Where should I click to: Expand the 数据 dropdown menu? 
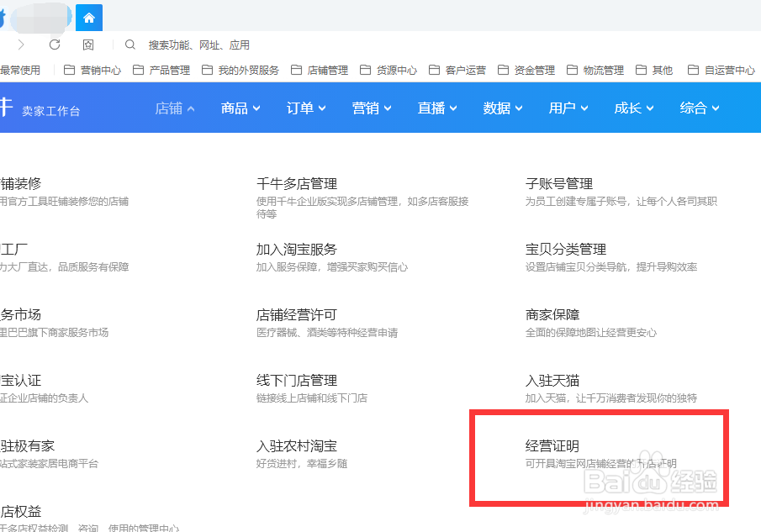click(x=503, y=108)
